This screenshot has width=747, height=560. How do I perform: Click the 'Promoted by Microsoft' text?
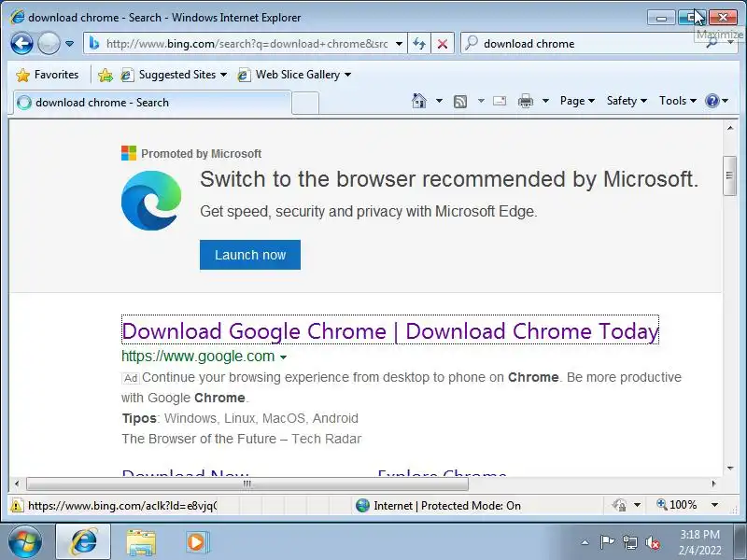[201, 154]
